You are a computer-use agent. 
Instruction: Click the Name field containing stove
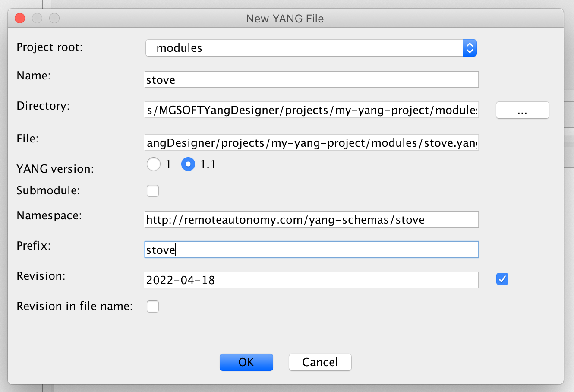pos(311,80)
